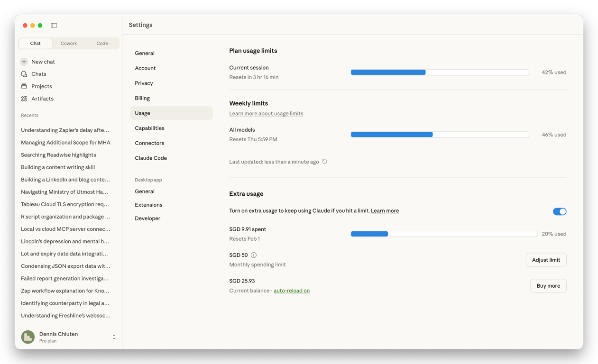Screen dimensions: 598x364
Task: Open Chats via its speech bubble icon
Action: pos(24,74)
